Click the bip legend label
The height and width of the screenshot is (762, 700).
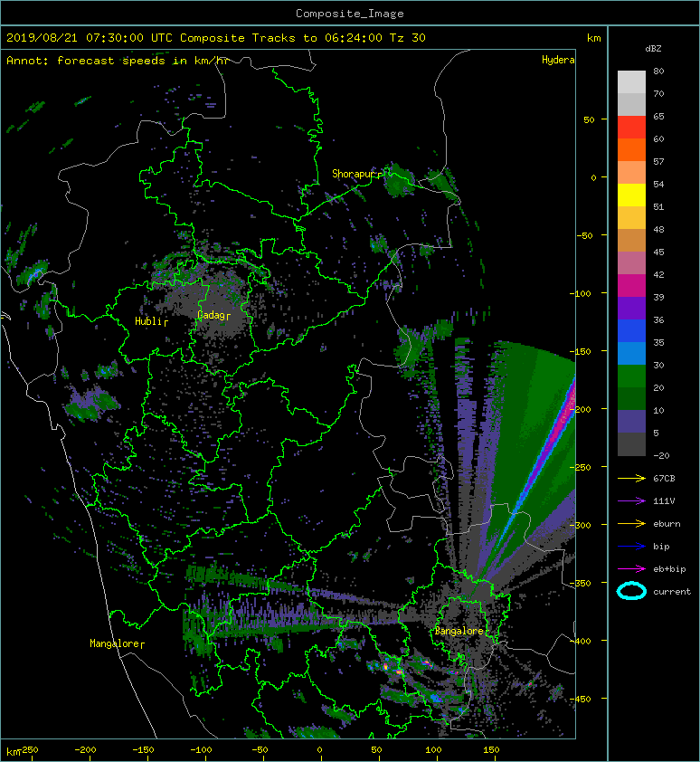[661, 547]
